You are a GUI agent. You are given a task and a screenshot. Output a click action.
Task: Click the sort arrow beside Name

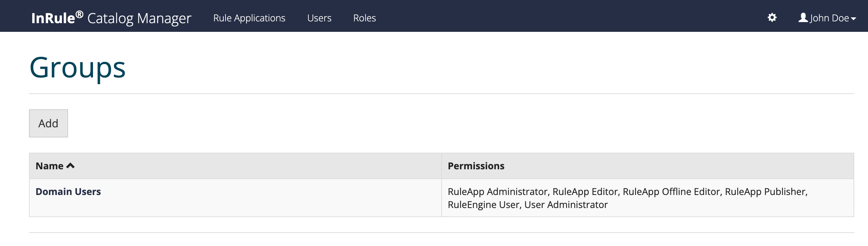(71, 166)
